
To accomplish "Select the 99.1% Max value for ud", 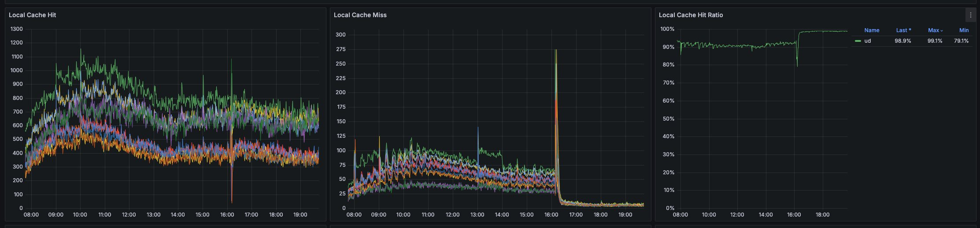I will click(x=935, y=41).
